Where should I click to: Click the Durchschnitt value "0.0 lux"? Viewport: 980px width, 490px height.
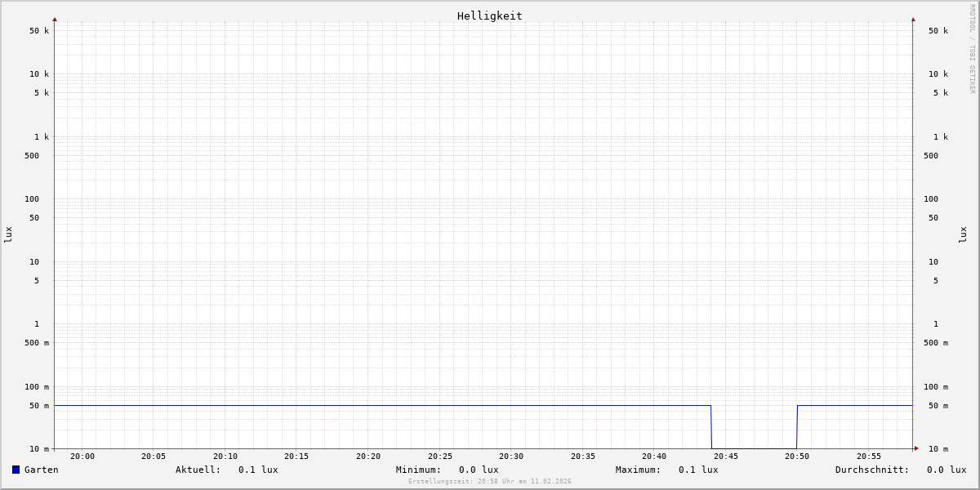(x=947, y=470)
